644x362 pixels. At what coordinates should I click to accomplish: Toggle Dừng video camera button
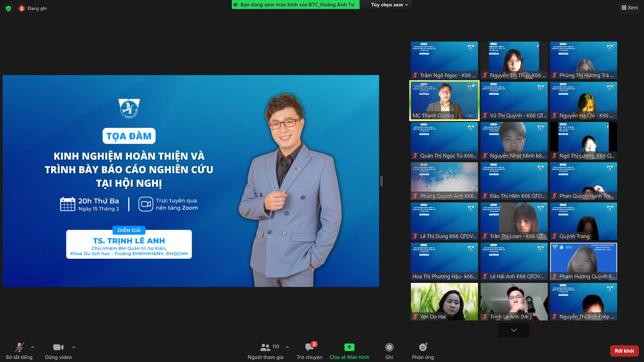[x=58, y=351]
